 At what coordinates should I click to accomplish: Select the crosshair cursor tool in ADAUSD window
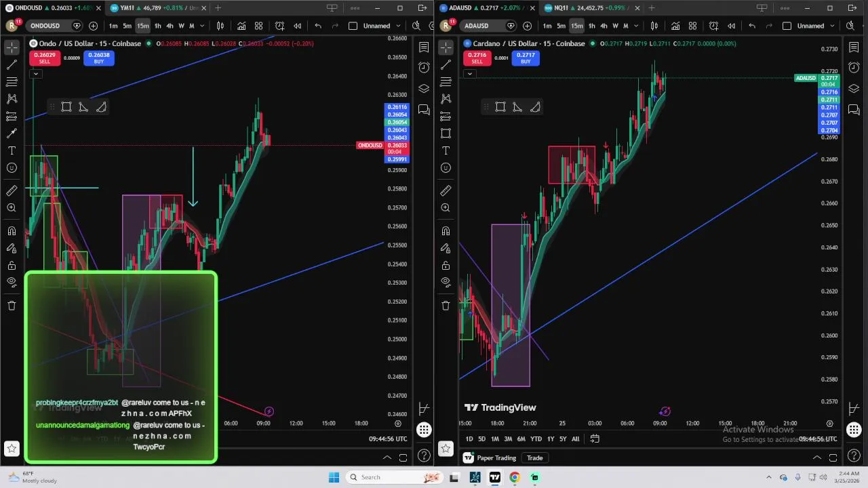(x=446, y=47)
